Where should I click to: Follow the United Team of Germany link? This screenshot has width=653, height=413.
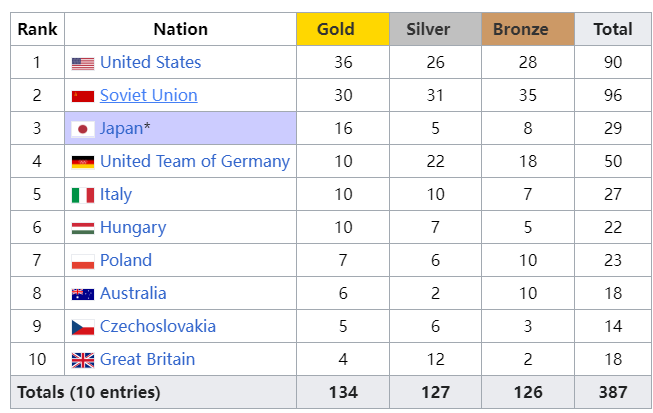click(194, 161)
